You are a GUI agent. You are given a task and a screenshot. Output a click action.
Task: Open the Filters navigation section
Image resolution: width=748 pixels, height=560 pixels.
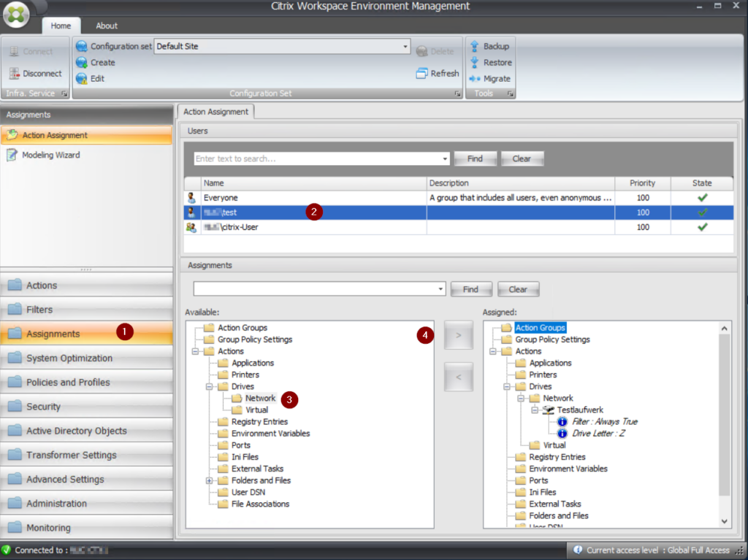click(x=86, y=310)
